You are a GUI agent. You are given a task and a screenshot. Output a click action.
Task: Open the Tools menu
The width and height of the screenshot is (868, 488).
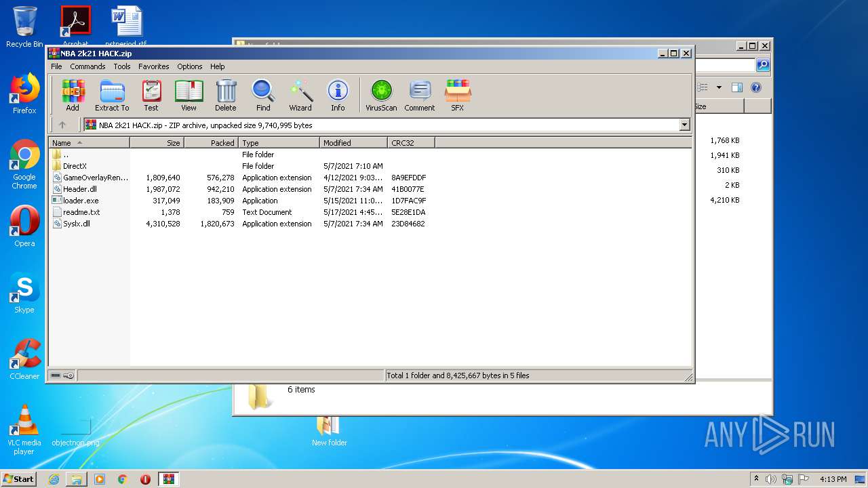pyautogui.click(x=122, y=66)
